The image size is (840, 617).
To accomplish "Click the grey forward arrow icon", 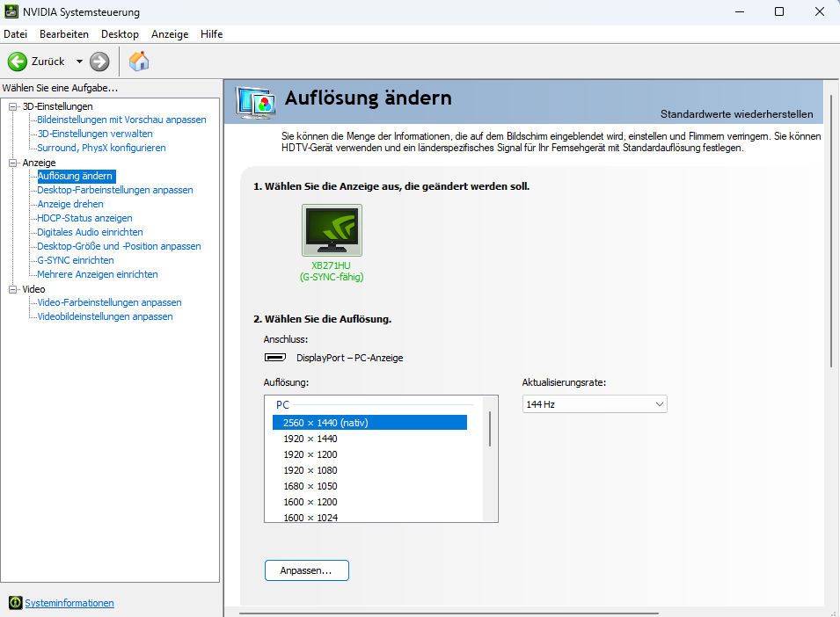I will tap(99, 62).
